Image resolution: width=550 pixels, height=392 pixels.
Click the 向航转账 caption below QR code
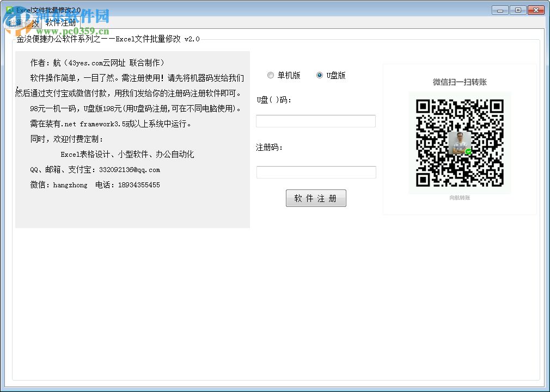point(460,198)
